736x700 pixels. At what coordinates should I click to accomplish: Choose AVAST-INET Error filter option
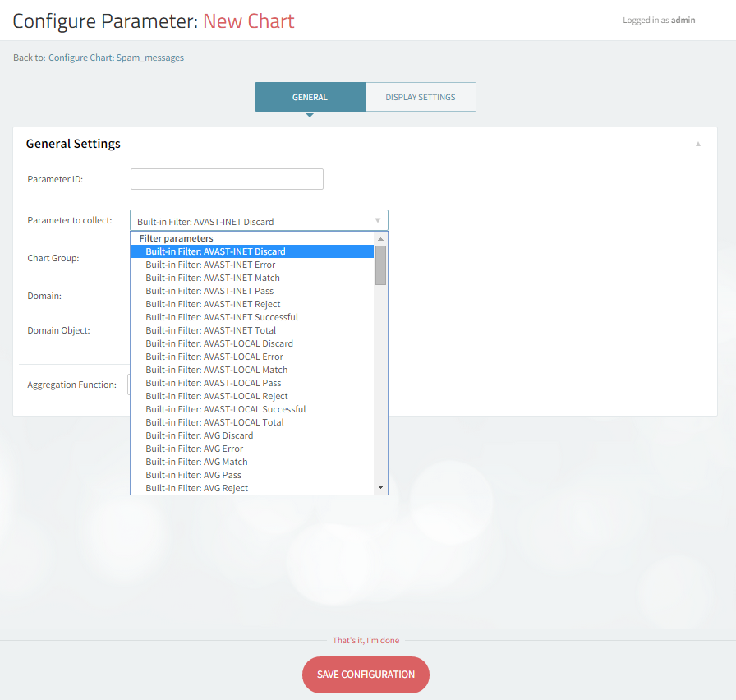click(210, 265)
